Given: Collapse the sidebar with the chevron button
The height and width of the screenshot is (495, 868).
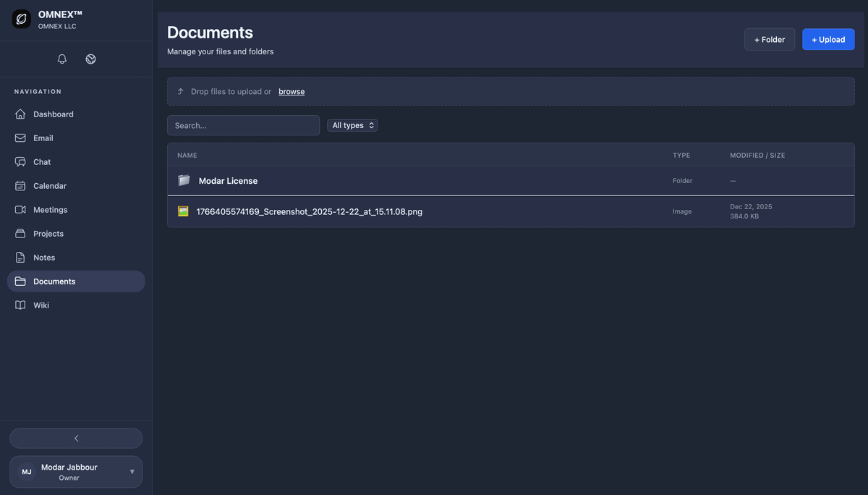Looking at the screenshot, I should [76, 439].
